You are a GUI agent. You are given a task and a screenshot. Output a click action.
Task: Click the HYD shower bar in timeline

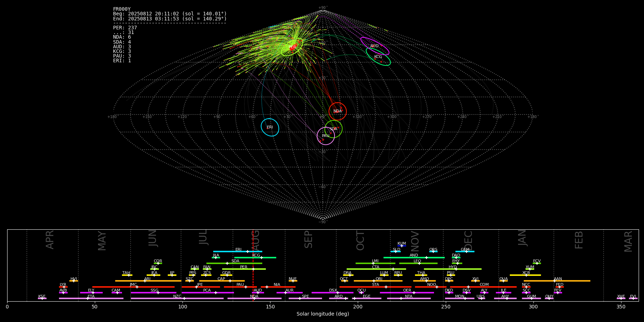pyautogui.click(x=453, y=269)
